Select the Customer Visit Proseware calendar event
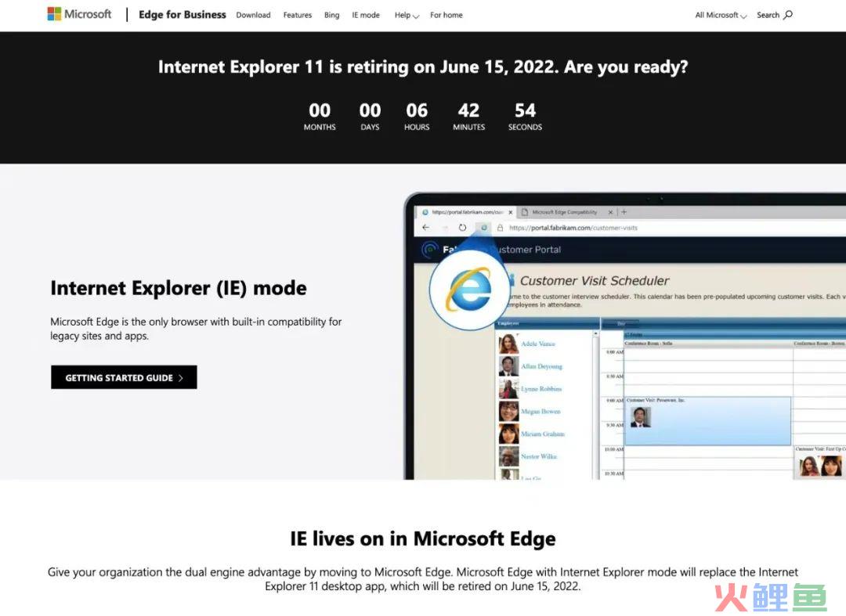The width and height of the screenshot is (846, 616). [707, 421]
